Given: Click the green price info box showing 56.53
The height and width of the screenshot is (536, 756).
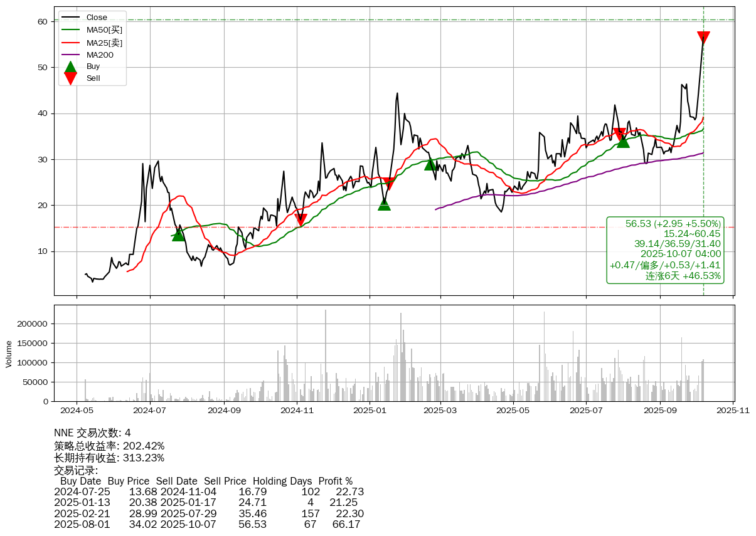Looking at the screenshot, I should (665, 250).
